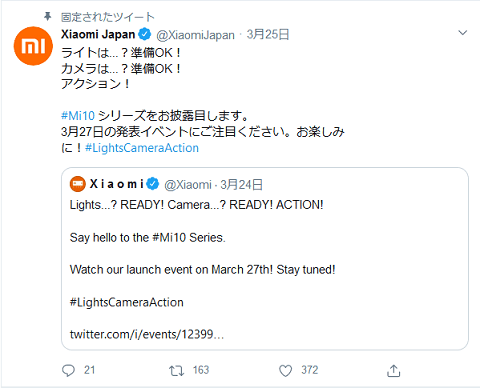480x388 pixels.
Task: Click Xiaomi Japan verified badge
Action: coord(145,34)
